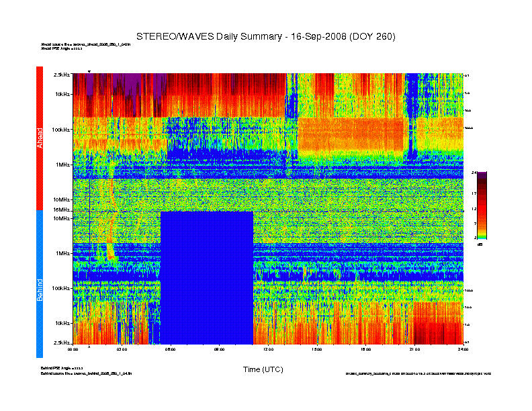
Task: Click the 17 value on color scale
Action: 474,193
